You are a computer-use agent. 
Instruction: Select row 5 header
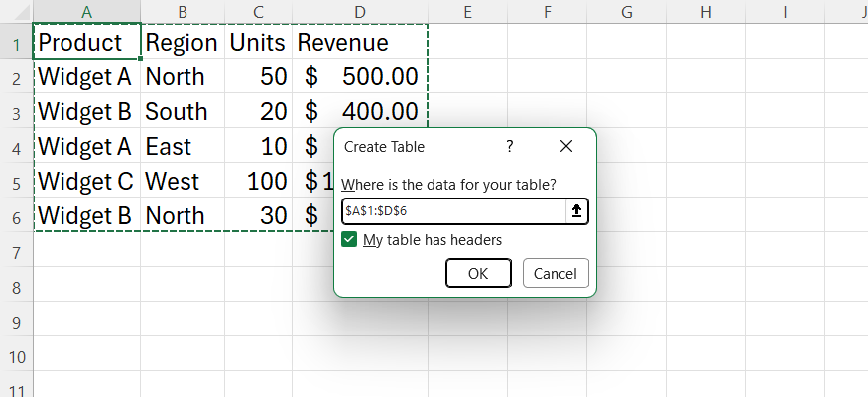17,182
